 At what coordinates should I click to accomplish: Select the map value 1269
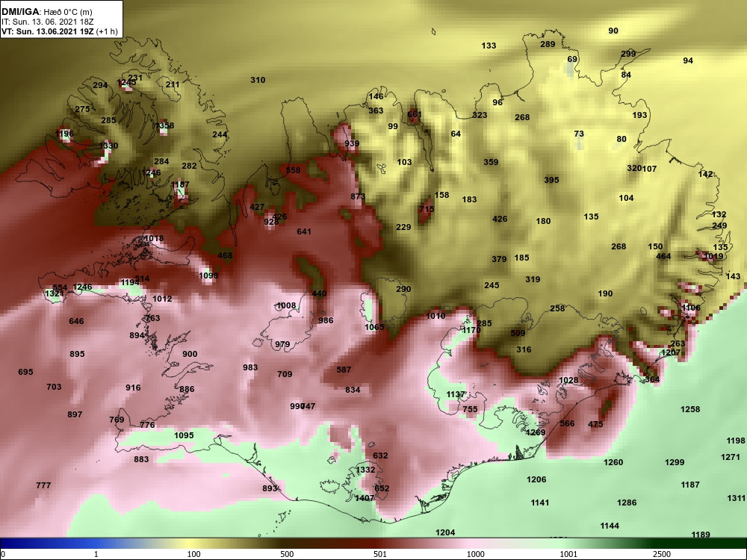coord(536,432)
